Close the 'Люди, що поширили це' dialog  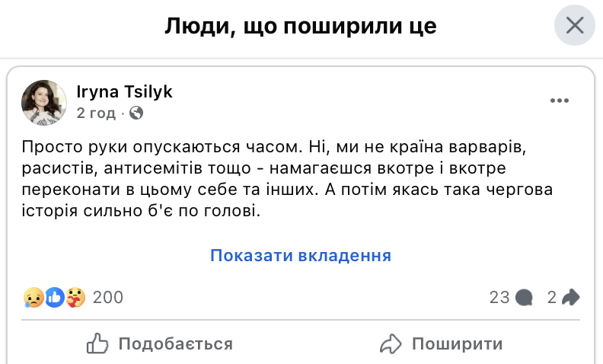click(574, 27)
